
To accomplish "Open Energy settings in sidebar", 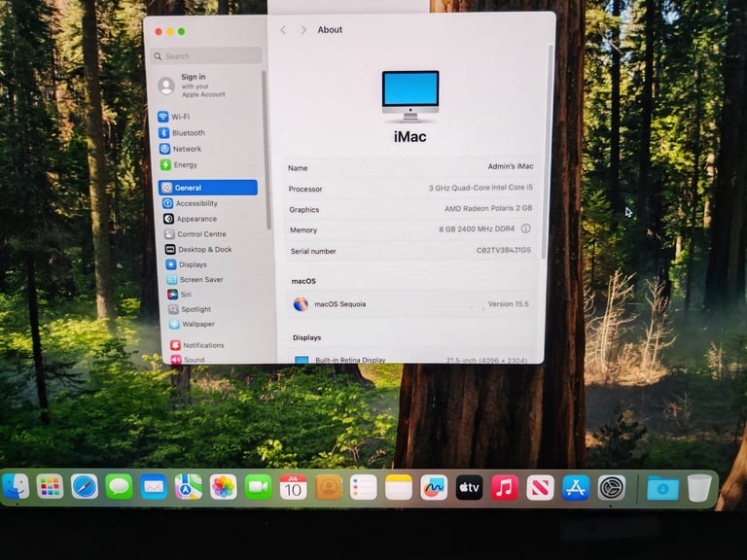I will 179,164.
